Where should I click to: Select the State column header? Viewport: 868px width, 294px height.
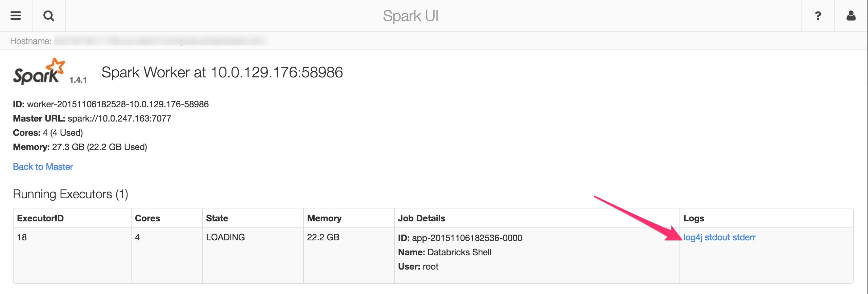click(x=217, y=218)
